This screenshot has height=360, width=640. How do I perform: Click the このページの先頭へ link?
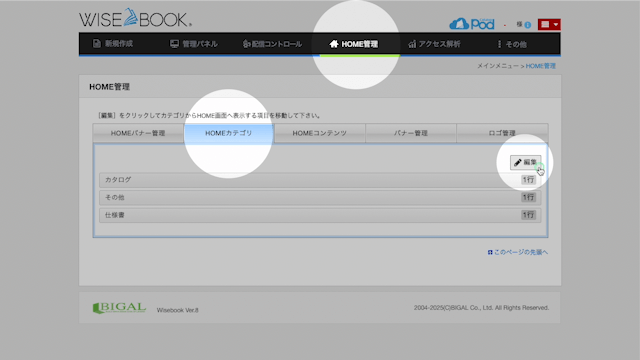tap(518, 252)
